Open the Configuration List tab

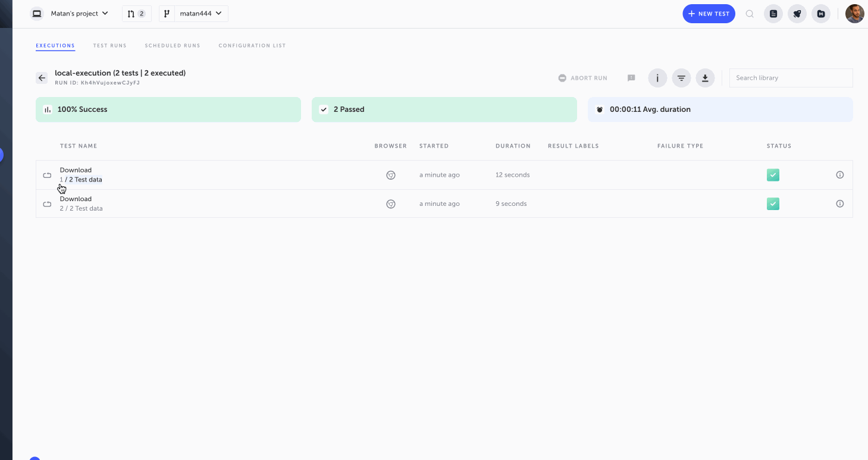[252, 45]
